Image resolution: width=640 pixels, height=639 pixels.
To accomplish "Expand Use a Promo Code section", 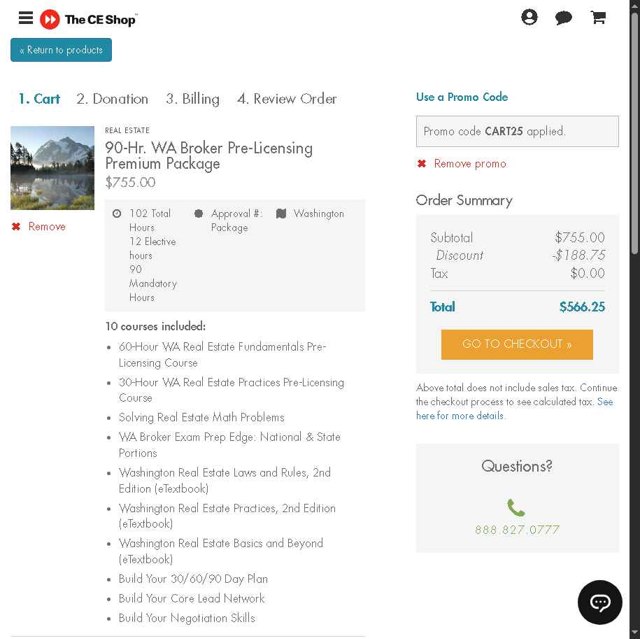I will (462, 97).
